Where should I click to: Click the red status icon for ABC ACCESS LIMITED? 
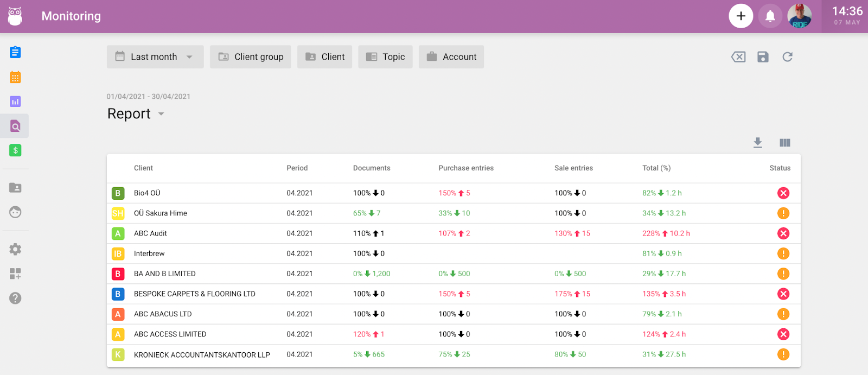click(783, 334)
